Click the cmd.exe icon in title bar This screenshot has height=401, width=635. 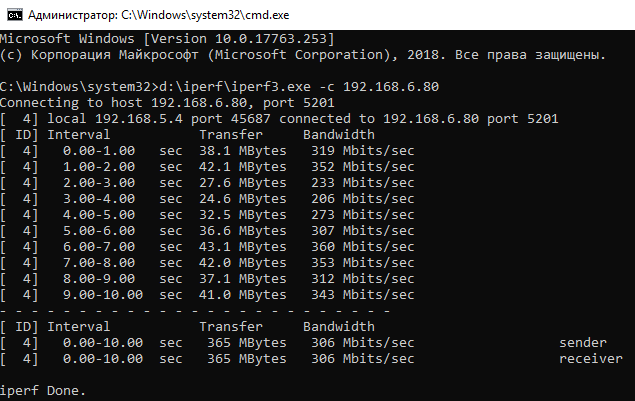tap(12, 12)
